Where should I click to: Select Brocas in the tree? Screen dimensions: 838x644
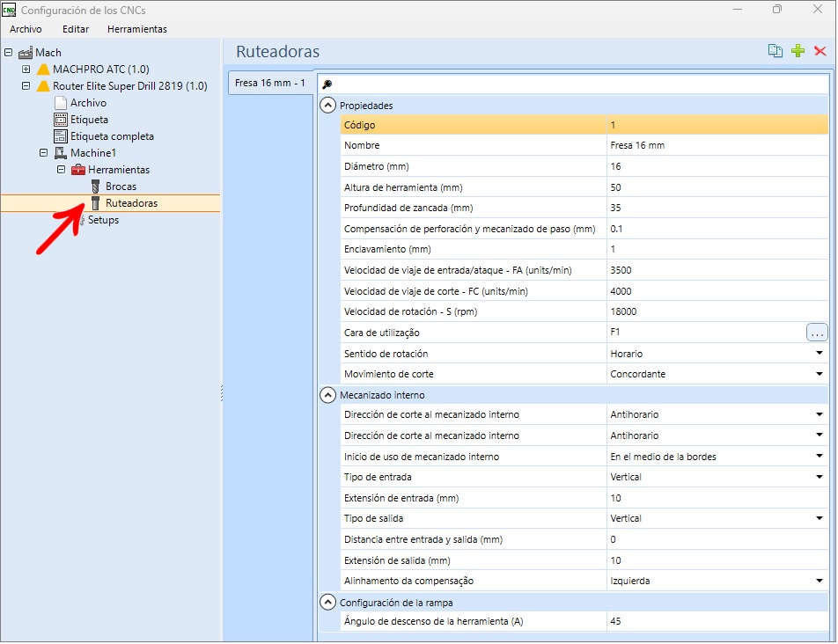[121, 187]
